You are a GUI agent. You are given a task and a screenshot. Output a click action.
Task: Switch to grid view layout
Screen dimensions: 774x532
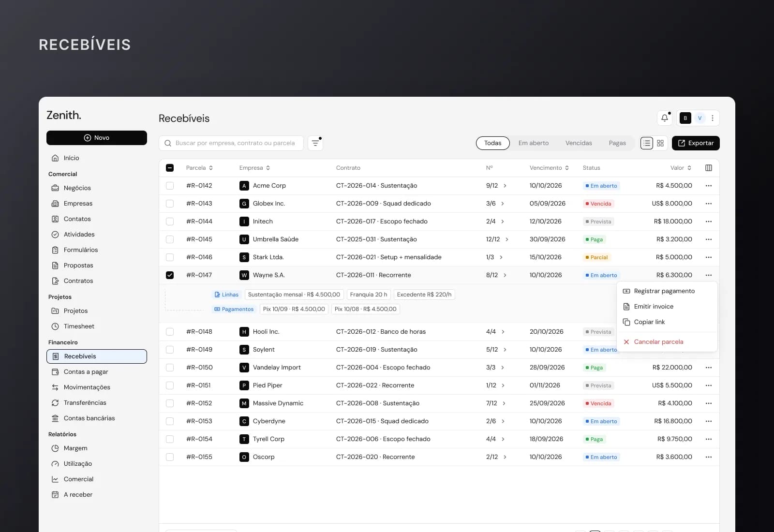tap(660, 143)
